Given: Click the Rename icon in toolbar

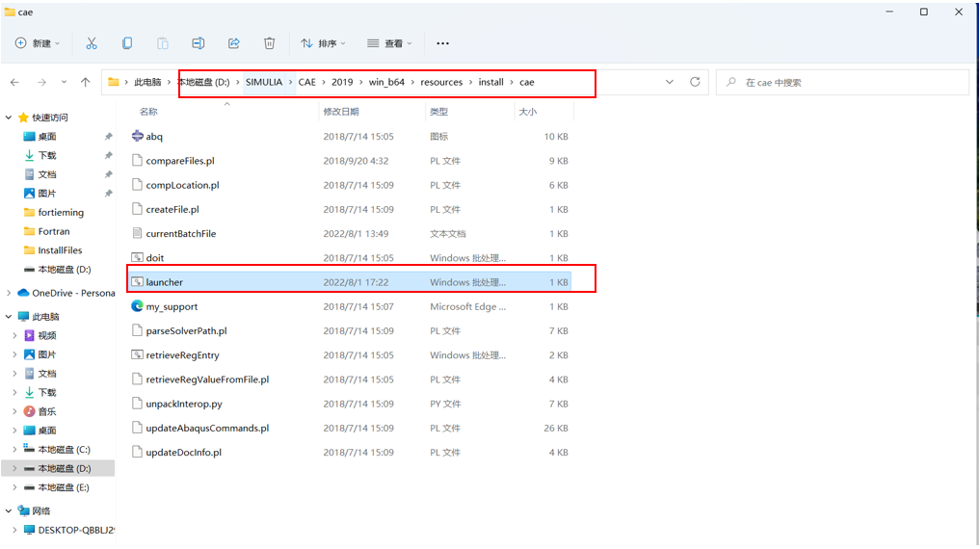Looking at the screenshot, I should click(x=199, y=43).
